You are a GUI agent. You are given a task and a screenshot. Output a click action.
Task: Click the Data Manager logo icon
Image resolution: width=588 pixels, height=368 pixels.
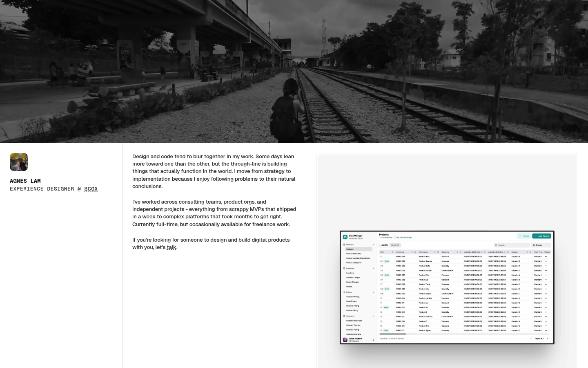click(x=345, y=237)
